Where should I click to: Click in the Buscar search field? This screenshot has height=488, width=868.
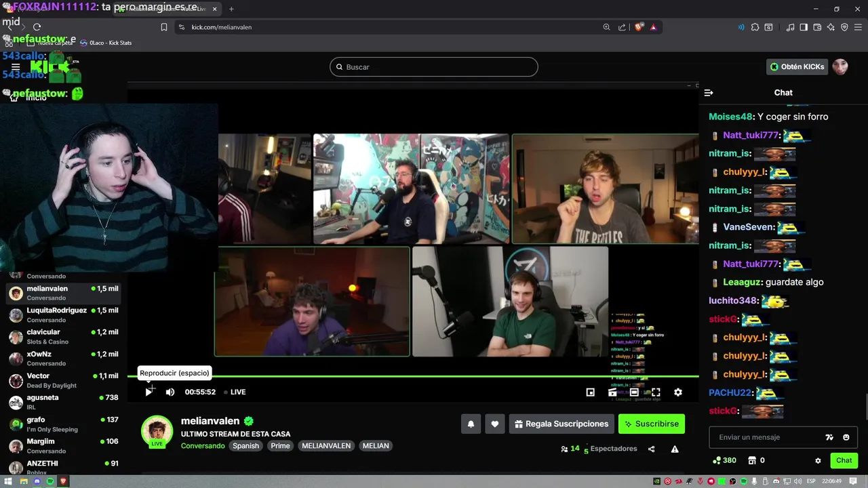[434, 67]
